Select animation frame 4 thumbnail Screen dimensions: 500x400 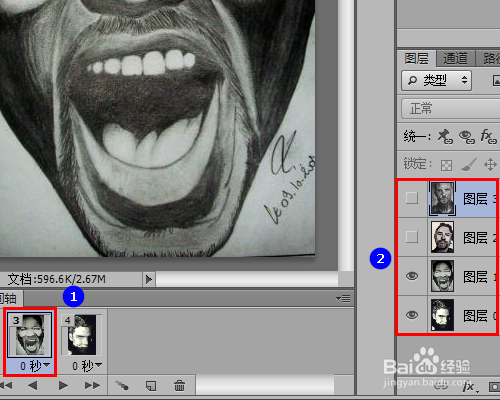[82, 335]
